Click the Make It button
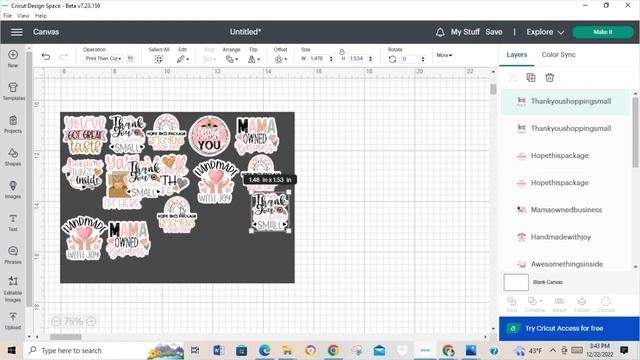 pos(603,32)
